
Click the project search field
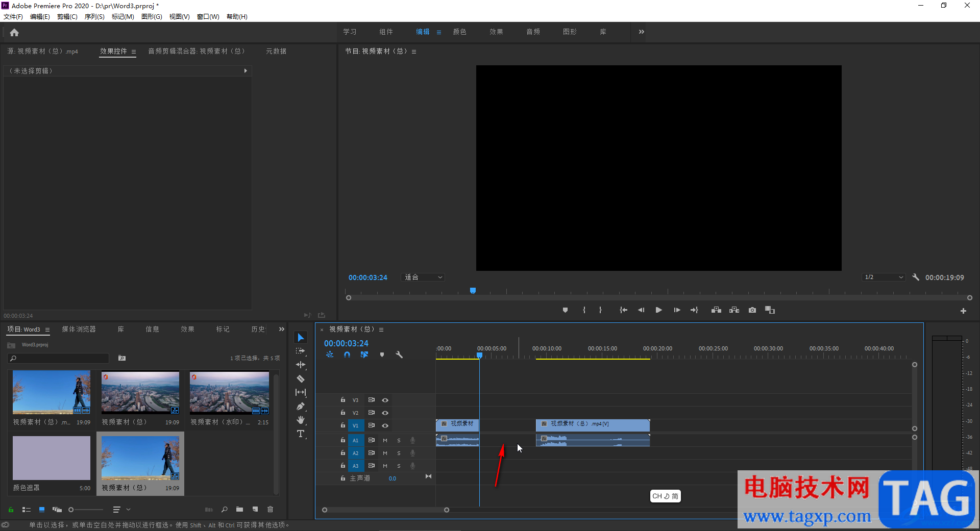click(x=59, y=359)
